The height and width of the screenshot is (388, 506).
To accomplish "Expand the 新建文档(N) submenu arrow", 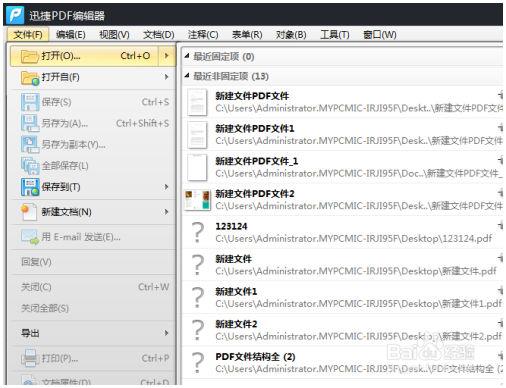I will point(166,212).
